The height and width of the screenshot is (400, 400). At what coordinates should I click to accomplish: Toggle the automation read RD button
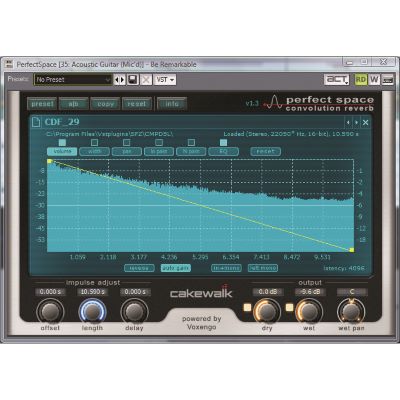click(360, 79)
